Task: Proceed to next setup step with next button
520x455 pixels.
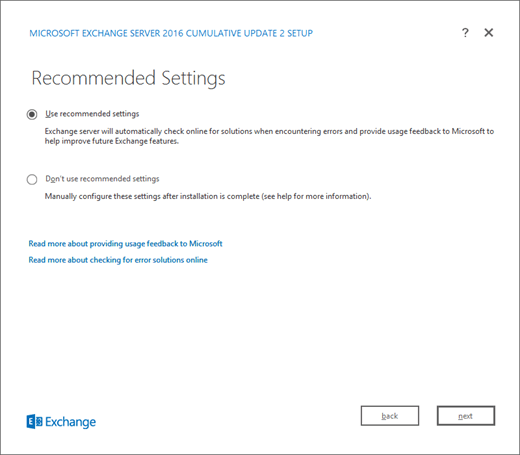Action: point(466,416)
